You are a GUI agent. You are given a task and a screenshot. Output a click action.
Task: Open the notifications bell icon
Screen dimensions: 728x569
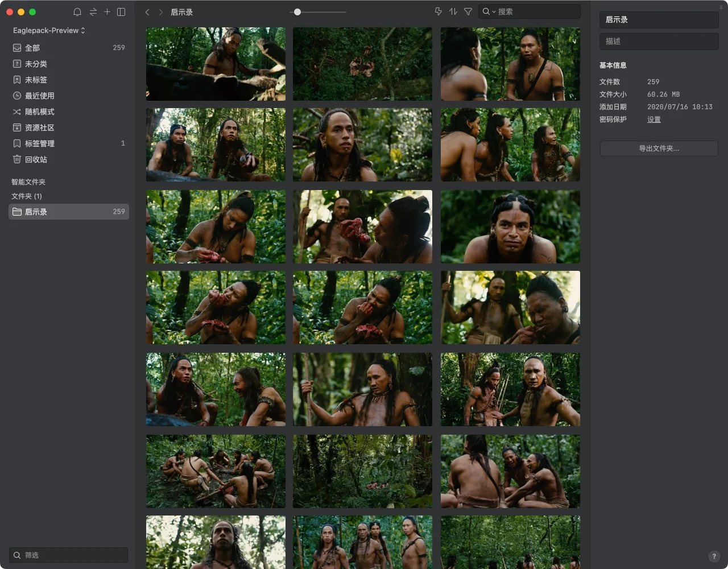77,12
